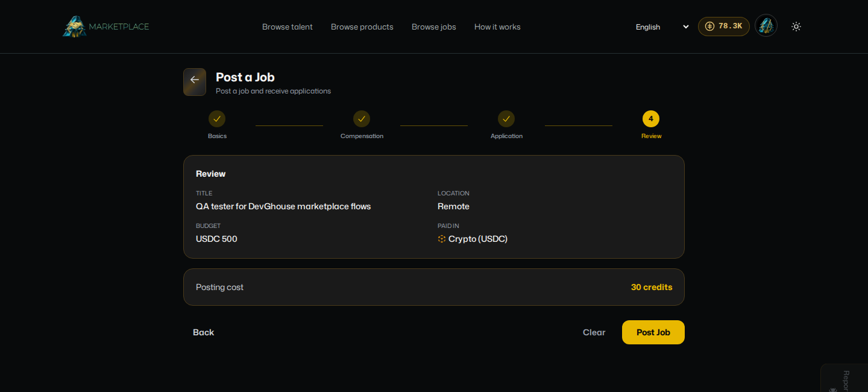Select the step 4 Review indicator
868x392 pixels.
[651, 119]
